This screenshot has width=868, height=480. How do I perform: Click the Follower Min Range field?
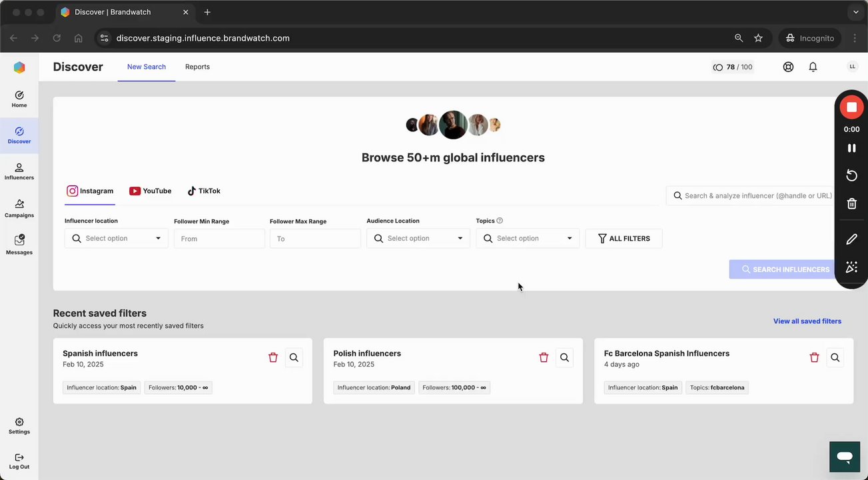(219, 239)
